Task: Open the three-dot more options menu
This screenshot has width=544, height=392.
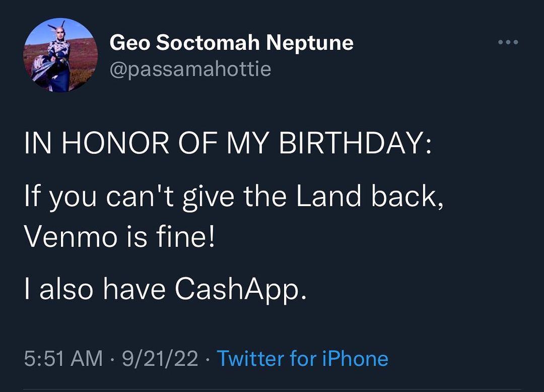Action: coord(508,42)
